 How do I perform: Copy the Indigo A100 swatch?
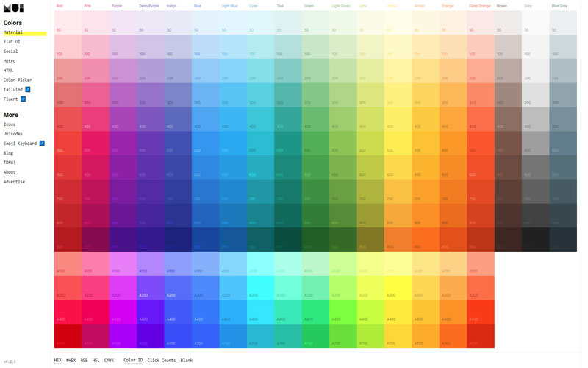(x=178, y=264)
